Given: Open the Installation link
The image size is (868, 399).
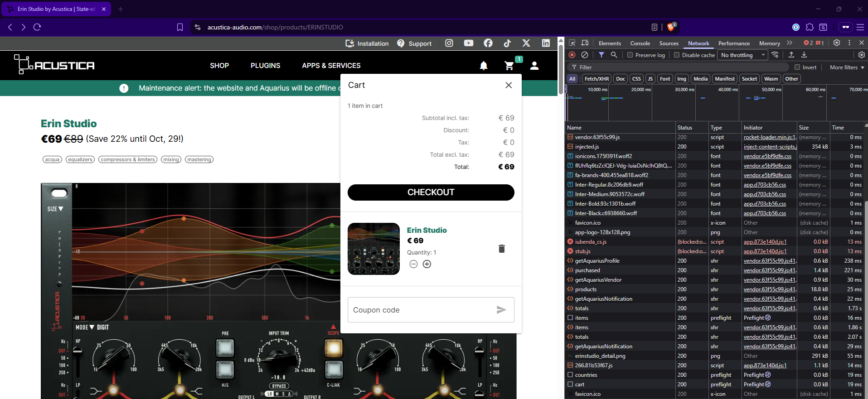Looking at the screenshot, I should (x=367, y=43).
